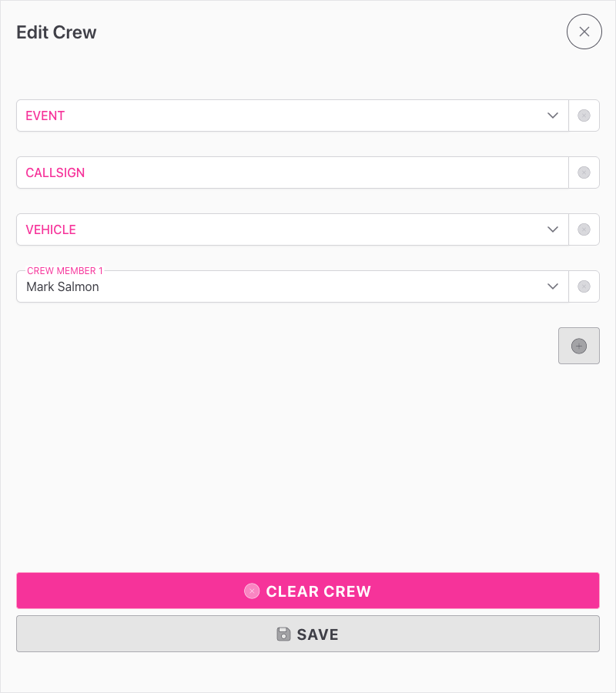
Task: Click the X icon to dismiss Edit Crew
Action: (584, 32)
